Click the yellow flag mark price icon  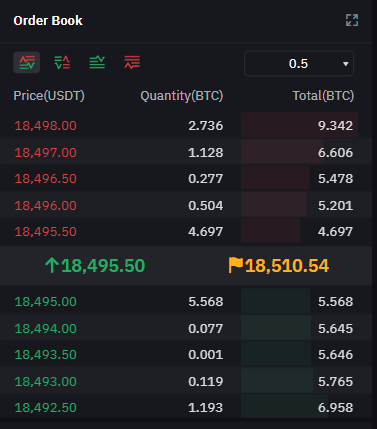point(235,265)
